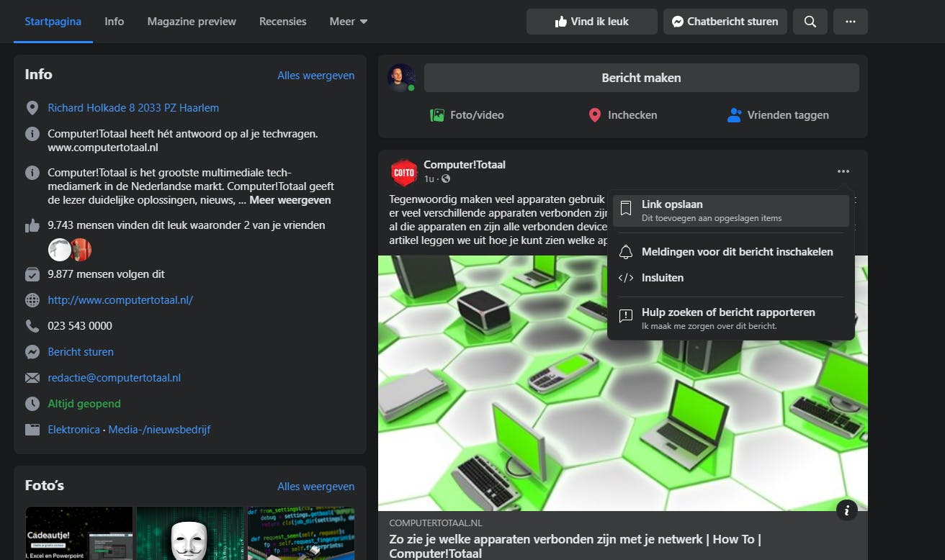Click the Vind ik leuk button
945x560 pixels.
592,22
